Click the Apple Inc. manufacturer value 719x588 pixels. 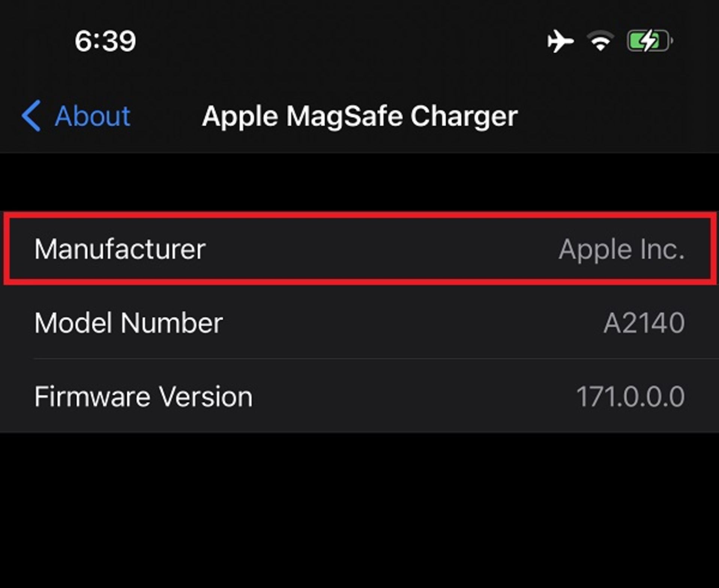click(622, 248)
